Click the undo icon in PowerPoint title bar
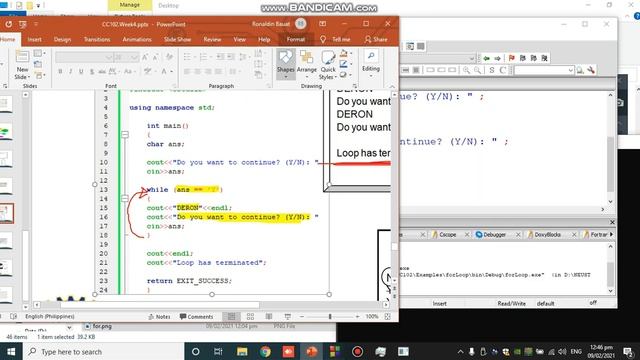The height and width of the screenshot is (360, 640). point(9,24)
